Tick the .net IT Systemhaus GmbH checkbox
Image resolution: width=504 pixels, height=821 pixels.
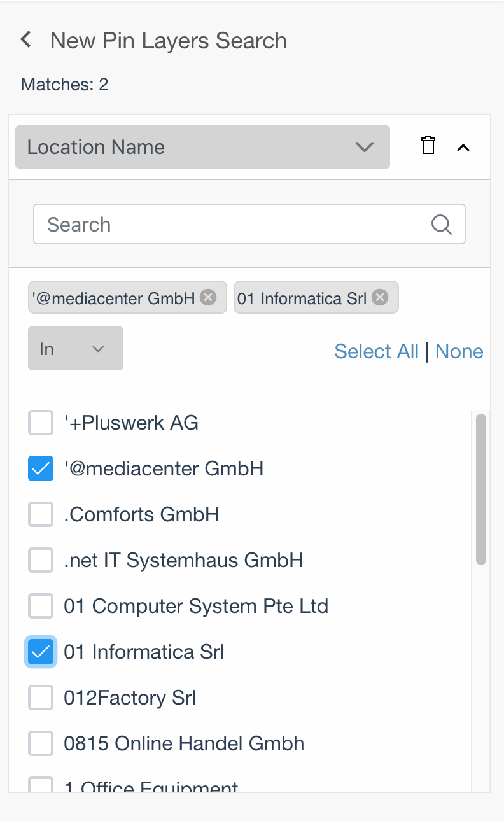pos(41,560)
